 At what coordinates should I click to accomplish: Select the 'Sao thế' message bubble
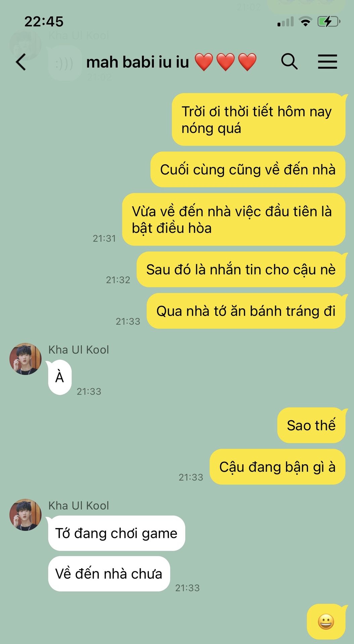(311, 425)
